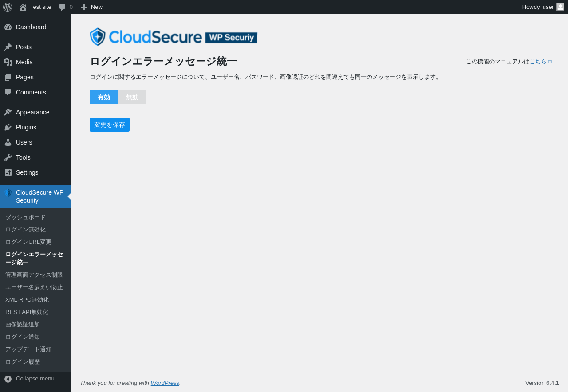Screen dimensions: 568x392
Task: Disable the feature with 無効 toggle
Action: pyautogui.click(x=132, y=97)
